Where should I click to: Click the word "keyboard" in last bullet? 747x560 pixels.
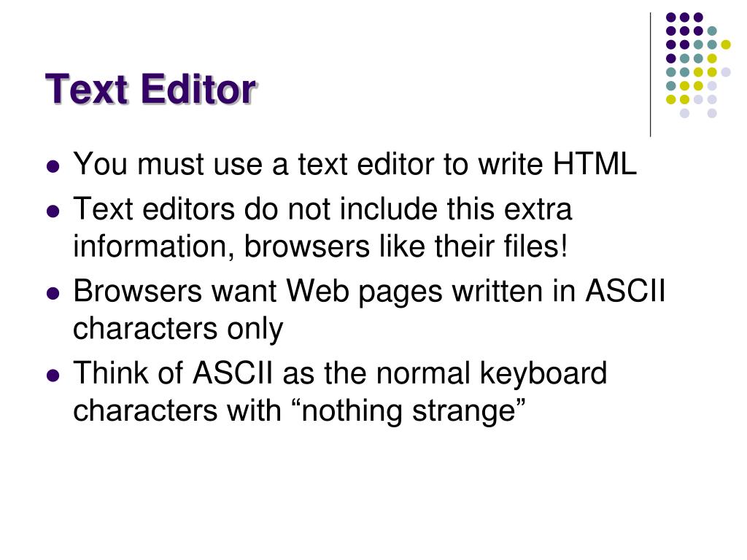543,373
